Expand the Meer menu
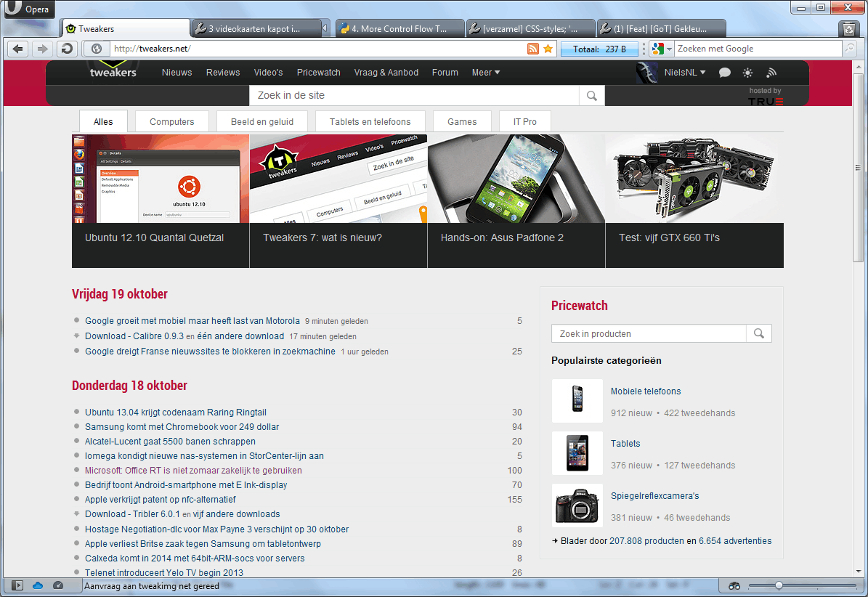868x597 pixels. 485,73
